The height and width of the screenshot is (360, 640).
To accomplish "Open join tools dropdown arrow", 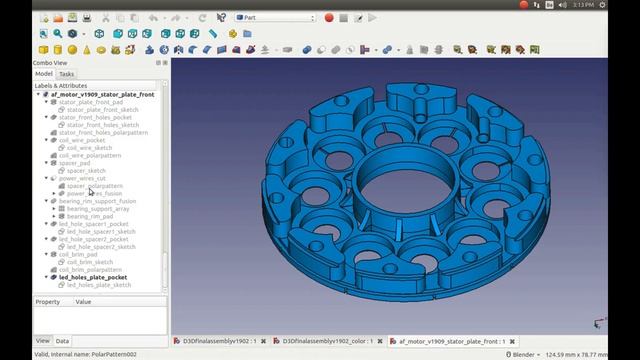I will (376, 50).
